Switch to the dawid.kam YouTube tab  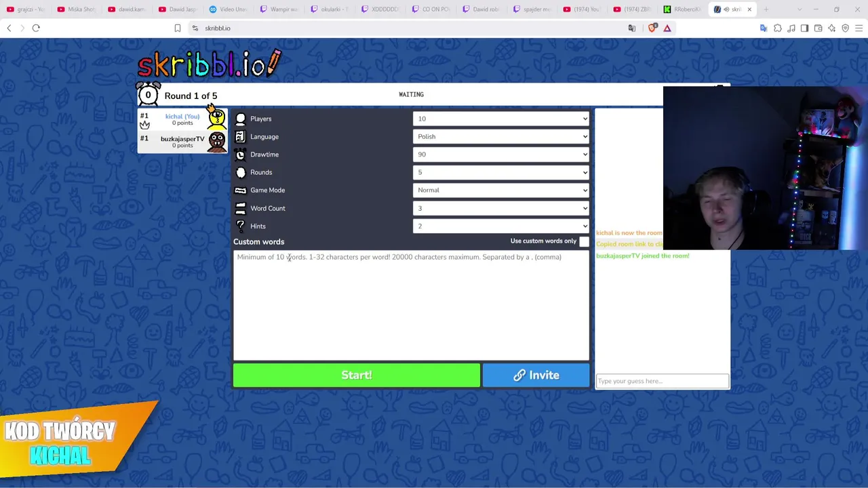127,9
